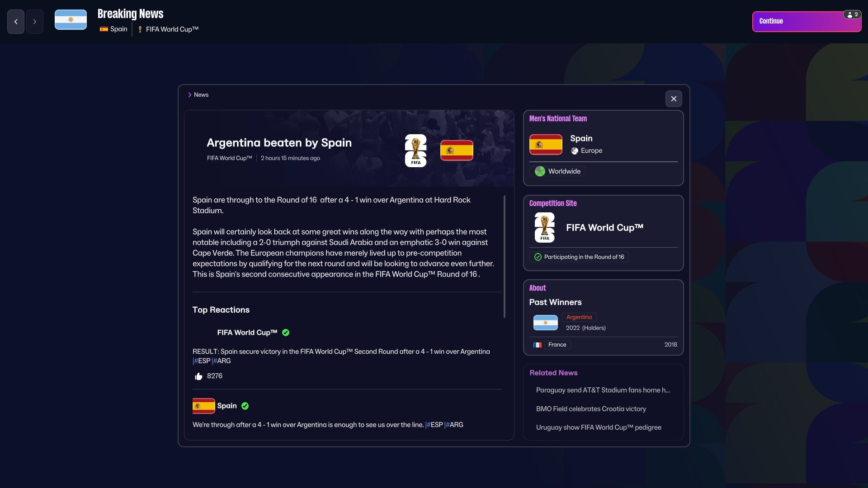Click the Europe continent globe icon
This screenshot has height=488, width=868.
point(574,151)
